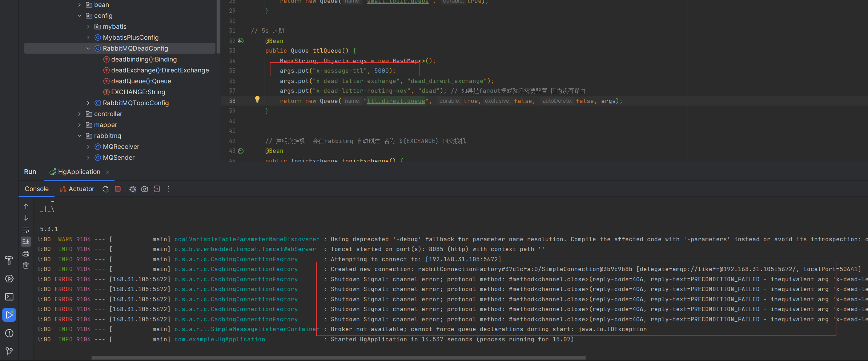Image resolution: width=868 pixels, height=361 pixels.
Task: Open ttl.direct.queue string link
Action: 396,101
